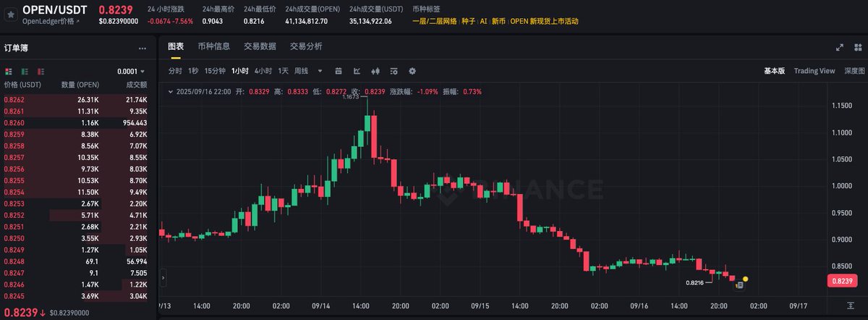Open the 0.0001 price precision dropdown
Screen dimensions: 868x320
(131, 71)
